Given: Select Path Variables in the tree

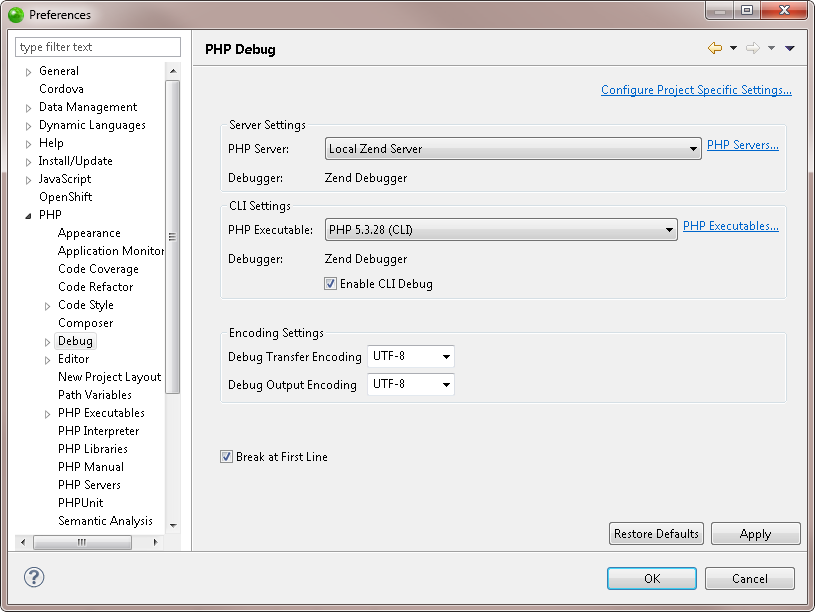Looking at the screenshot, I should (x=95, y=395).
